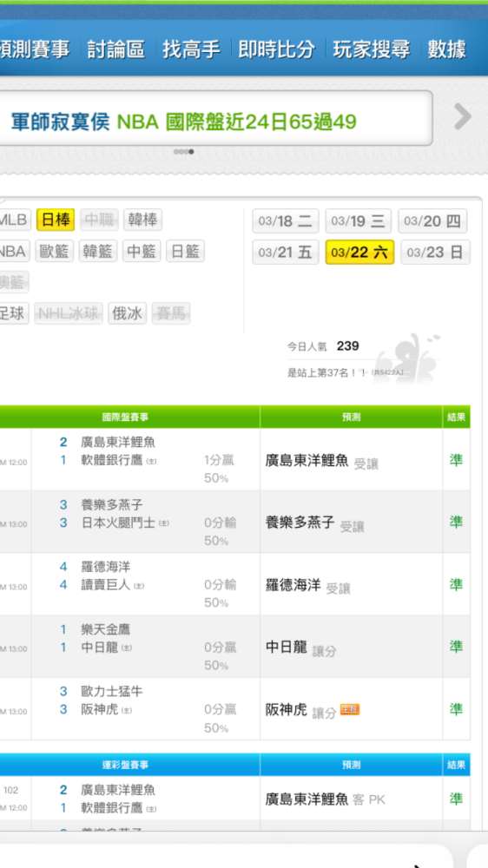Click 養樂多燕子 team in match list
Screen dimensions: 488x868
coord(111,505)
